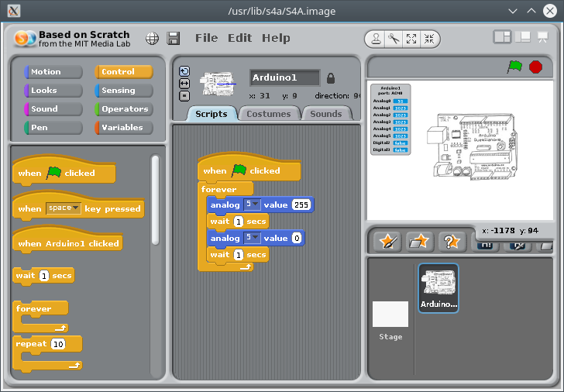Open analog pin dropdown in first analog block

[x=252, y=205]
